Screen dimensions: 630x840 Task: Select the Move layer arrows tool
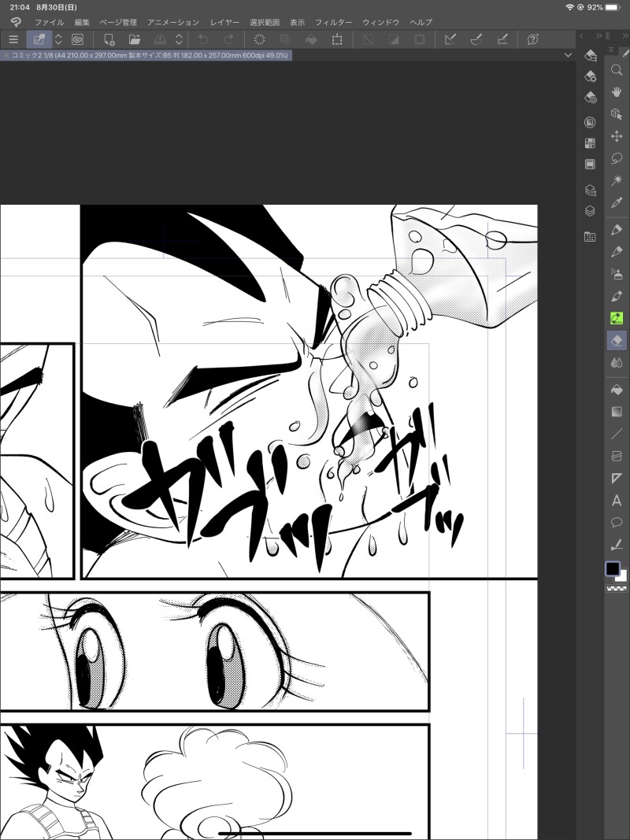pos(616,137)
